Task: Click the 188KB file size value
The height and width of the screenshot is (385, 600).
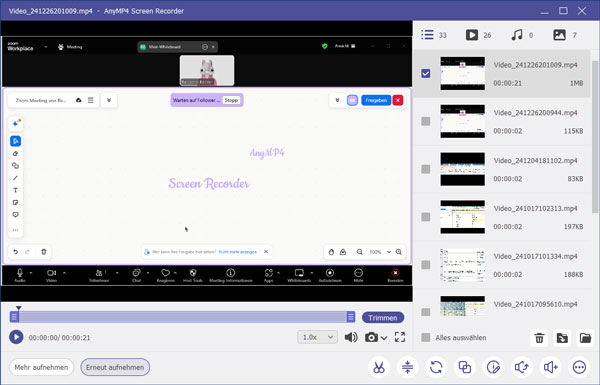Action: point(573,274)
